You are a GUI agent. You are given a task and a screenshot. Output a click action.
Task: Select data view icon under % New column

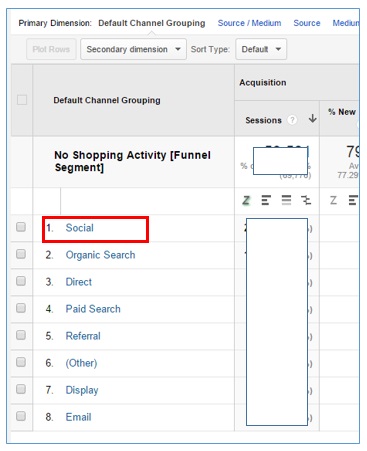[x=333, y=200]
